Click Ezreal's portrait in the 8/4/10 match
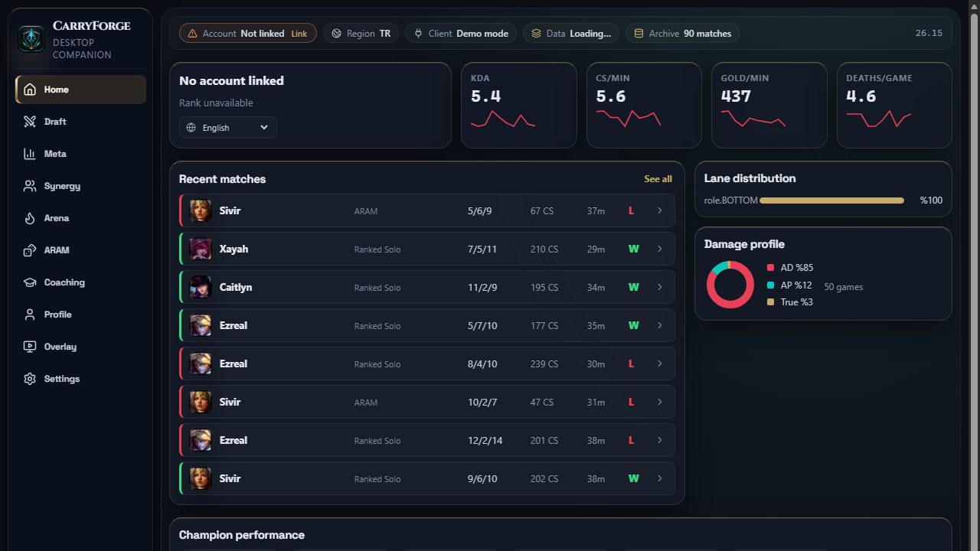 [201, 364]
